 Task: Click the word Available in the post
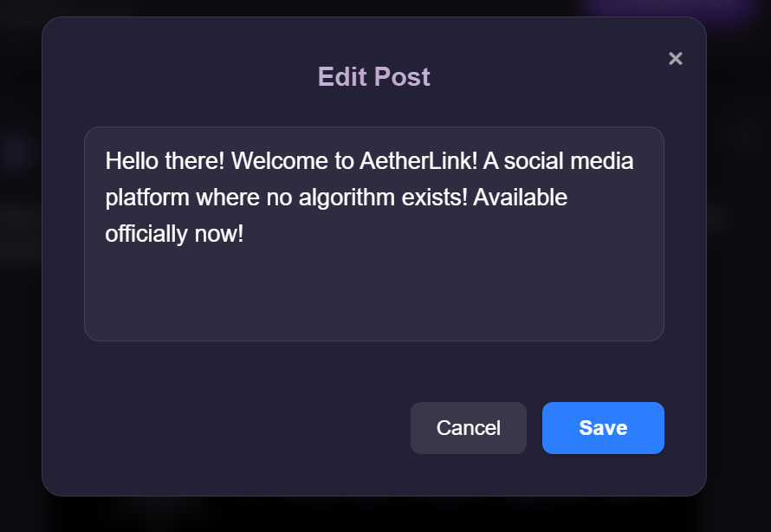pyautogui.click(x=520, y=198)
